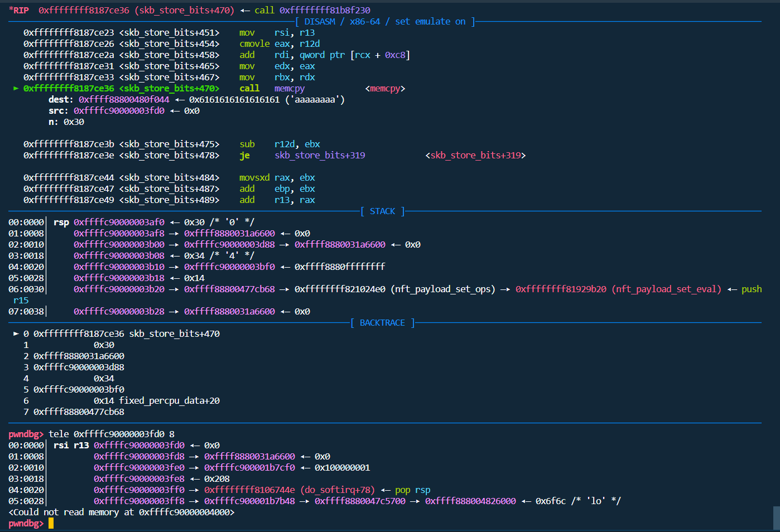Click stack entry 0xffffc90000003af8
This screenshot has width=780, height=532.
119,233
